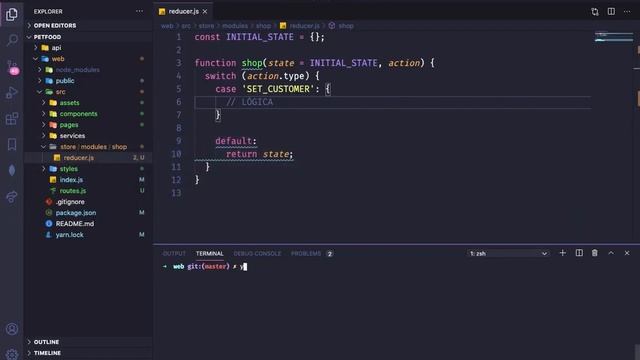This screenshot has width=640, height=360.
Task: Open the Bookmarks view in activity bar
Action: pyautogui.click(x=12, y=144)
